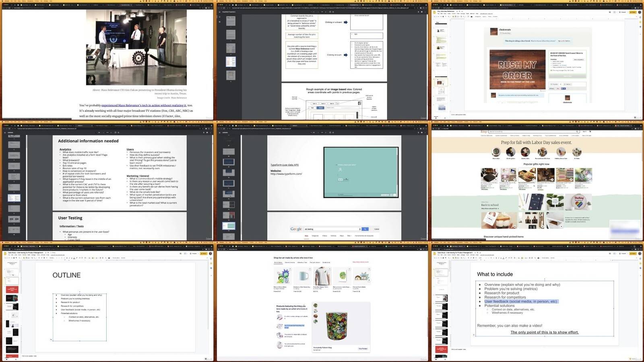Open the Personalized Gifts Sale circle on Etsy
The image size is (644, 362).
(x=543, y=152)
